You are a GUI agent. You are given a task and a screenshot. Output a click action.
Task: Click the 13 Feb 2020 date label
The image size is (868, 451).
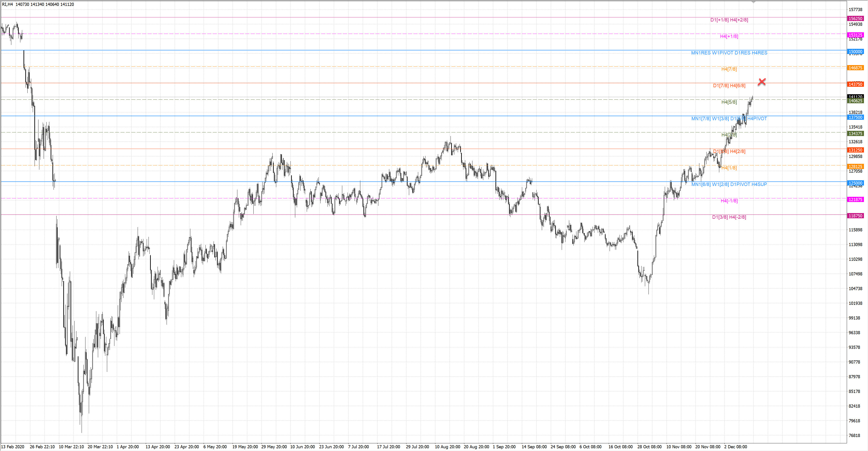point(13,447)
